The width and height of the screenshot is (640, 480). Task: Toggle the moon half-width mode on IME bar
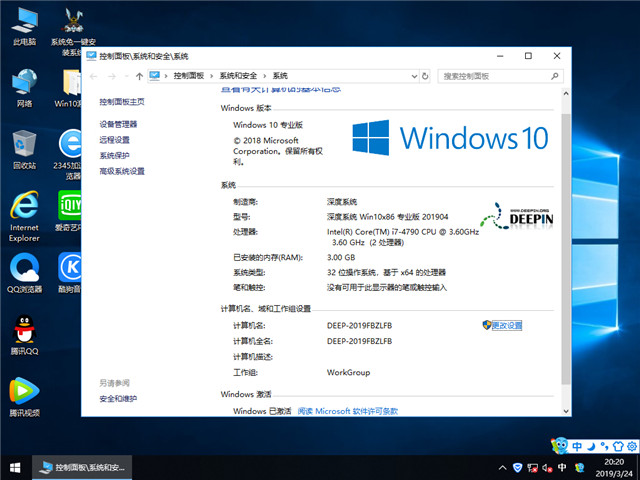click(590, 446)
